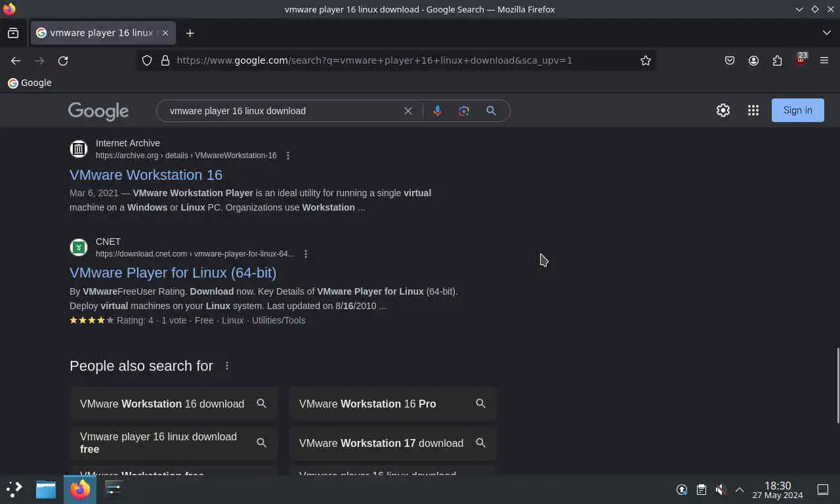Click the Sign in button
The height and width of the screenshot is (504, 840).
point(798,110)
